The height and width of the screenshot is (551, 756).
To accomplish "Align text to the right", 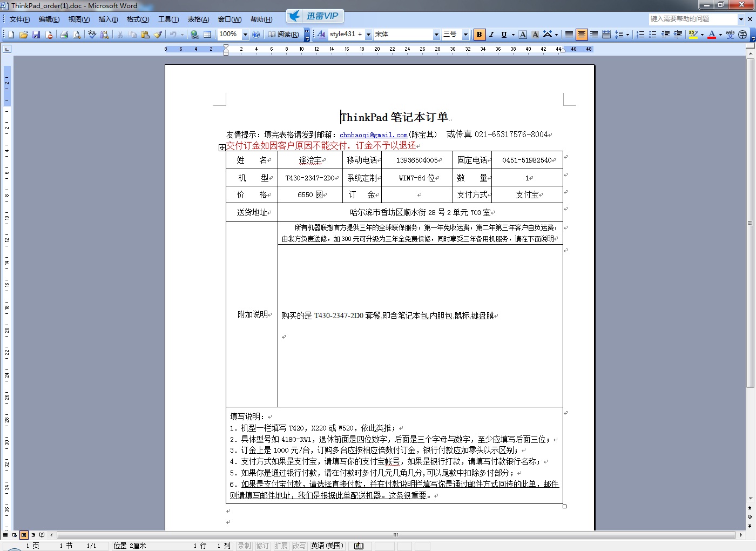I will tap(594, 35).
